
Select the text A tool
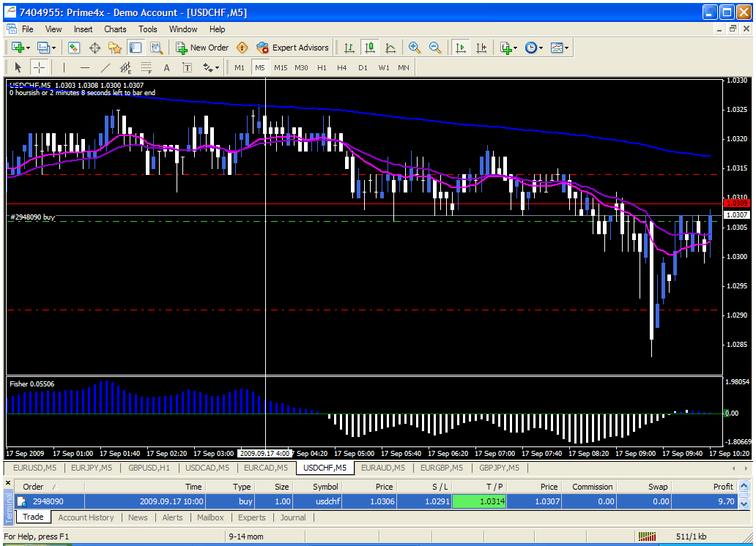click(x=167, y=68)
